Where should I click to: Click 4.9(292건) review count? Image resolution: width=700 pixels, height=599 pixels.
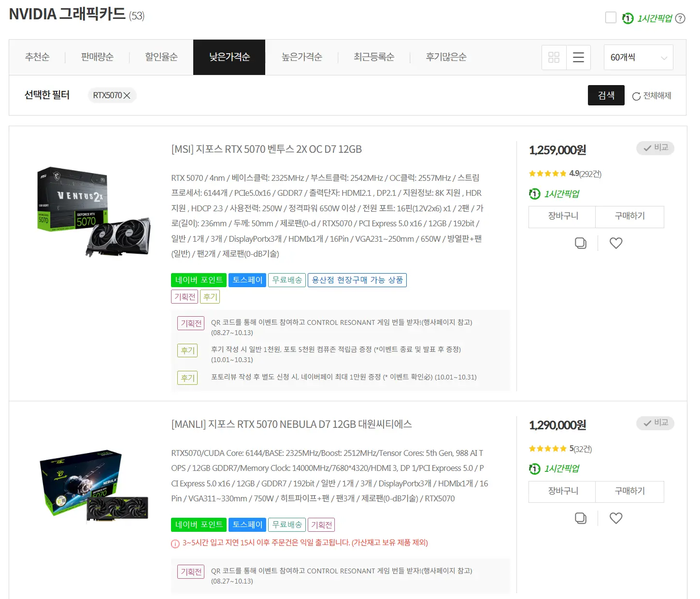pos(585,174)
